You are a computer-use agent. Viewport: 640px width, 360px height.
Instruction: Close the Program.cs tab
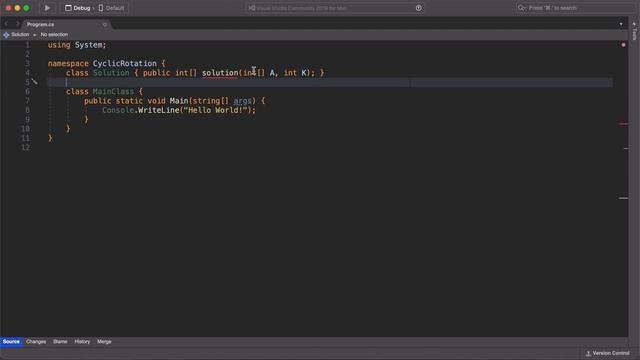click(105, 24)
